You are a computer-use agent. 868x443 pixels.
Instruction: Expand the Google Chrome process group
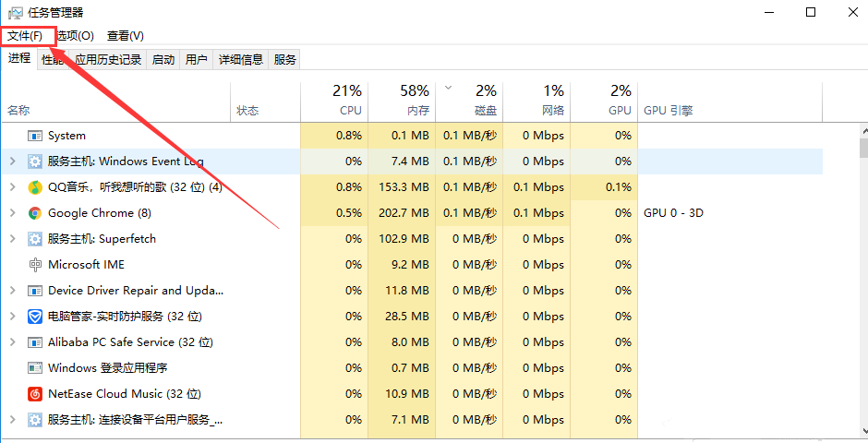(12, 213)
